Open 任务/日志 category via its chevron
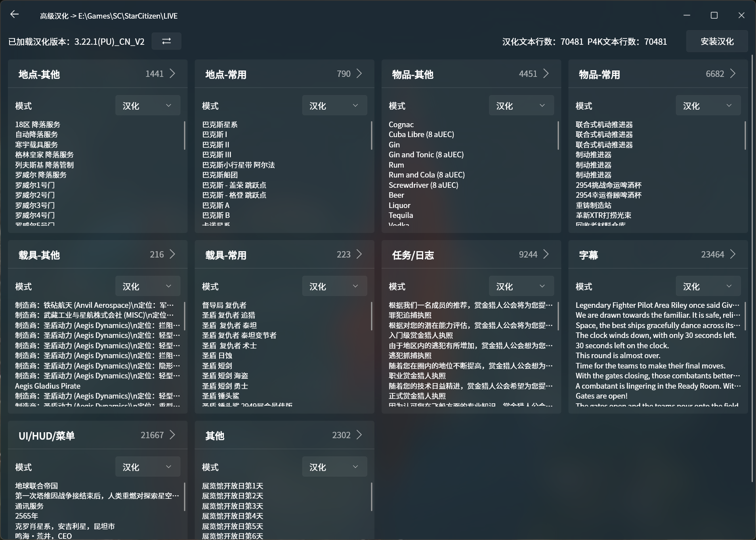This screenshot has width=756, height=540. [546, 254]
